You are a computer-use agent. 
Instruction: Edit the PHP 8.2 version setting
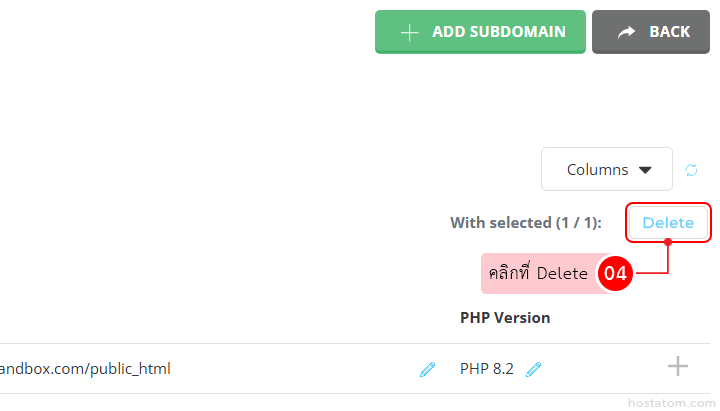click(534, 369)
